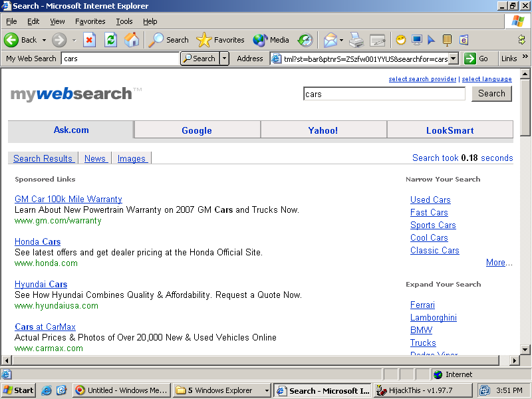Narrow search to Classic Cars
The height and width of the screenshot is (399, 532).
(435, 250)
